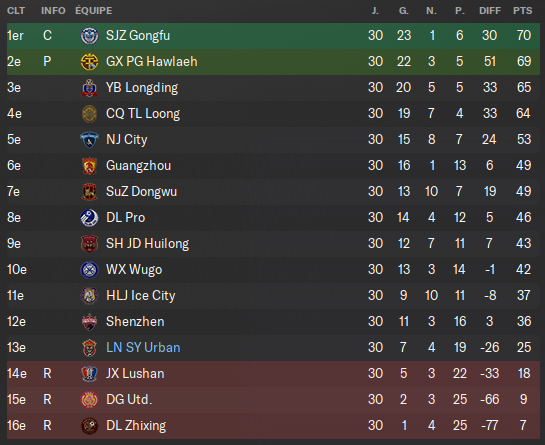
Task: Open HLJ Ice City club name
Action: click(140, 296)
